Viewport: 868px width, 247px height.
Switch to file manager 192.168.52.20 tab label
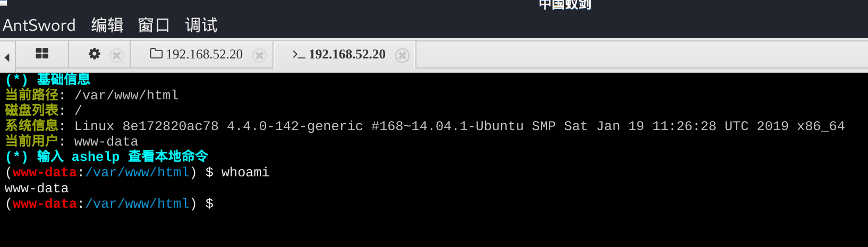coord(204,54)
